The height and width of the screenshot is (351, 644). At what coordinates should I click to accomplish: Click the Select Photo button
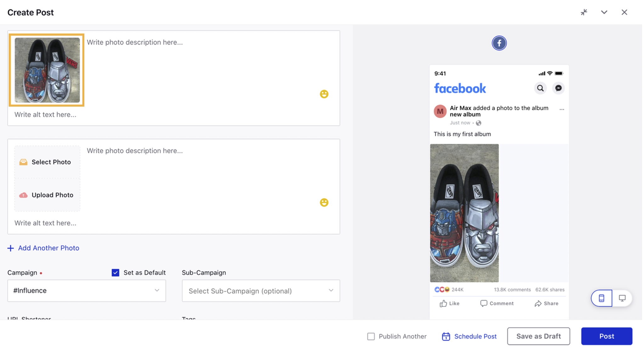click(x=47, y=162)
